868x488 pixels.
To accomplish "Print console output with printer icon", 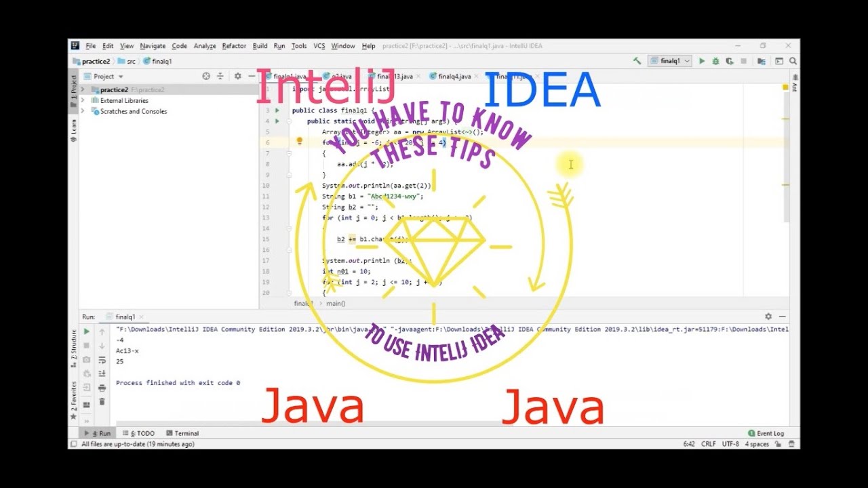I will (102, 388).
